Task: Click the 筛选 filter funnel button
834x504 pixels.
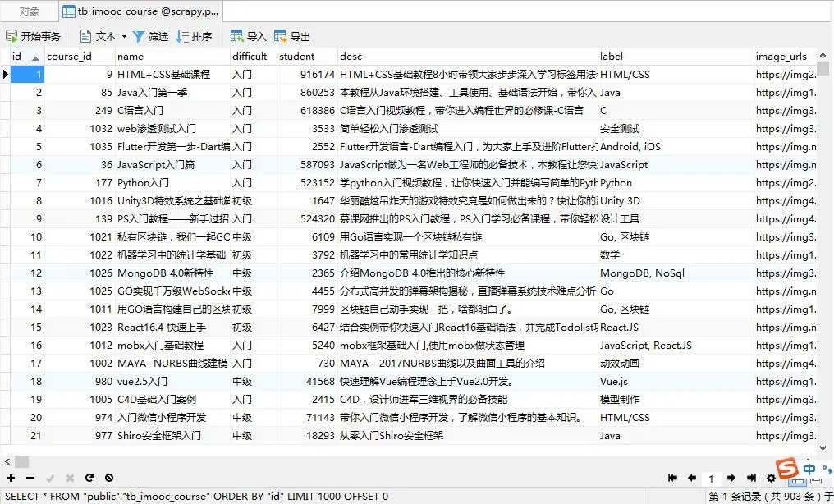Action: (x=150, y=36)
